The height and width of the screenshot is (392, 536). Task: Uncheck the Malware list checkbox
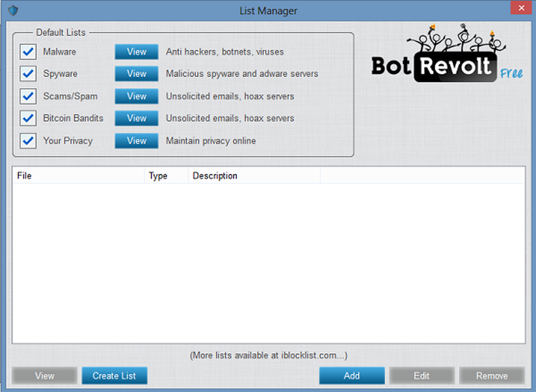[27, 52]
